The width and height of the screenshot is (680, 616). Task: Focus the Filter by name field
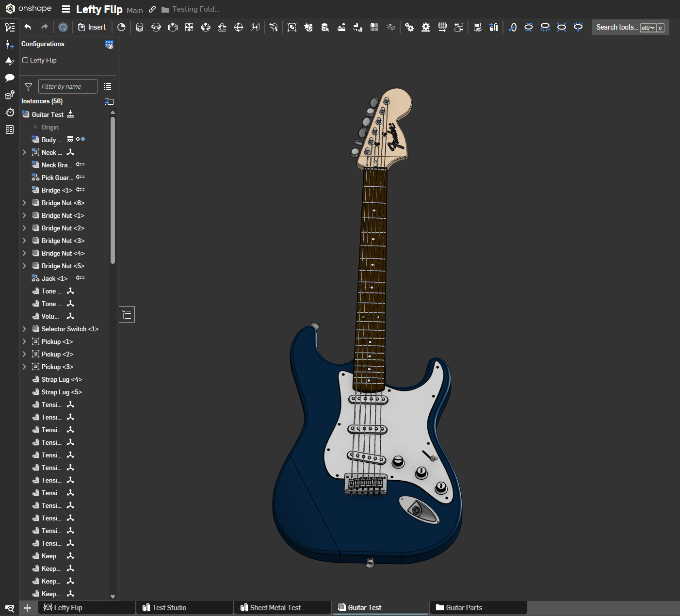click(67, 86)
